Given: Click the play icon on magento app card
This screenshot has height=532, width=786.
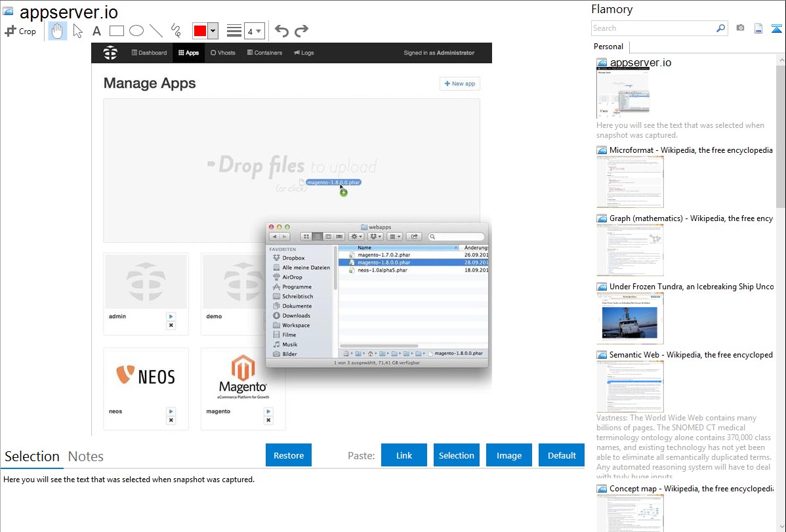Looking at the screenshot, I should (x=268, y=411).
